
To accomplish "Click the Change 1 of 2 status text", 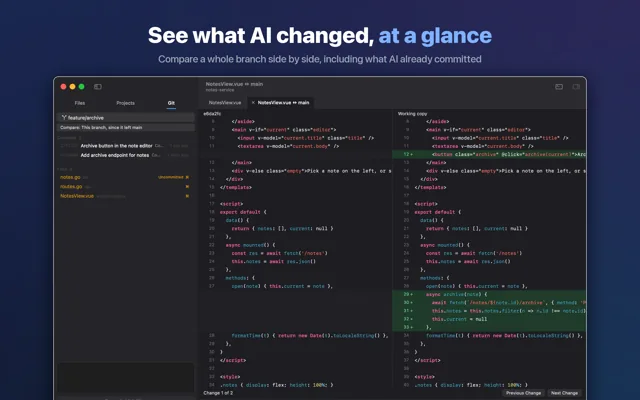I will click(218, 393).
